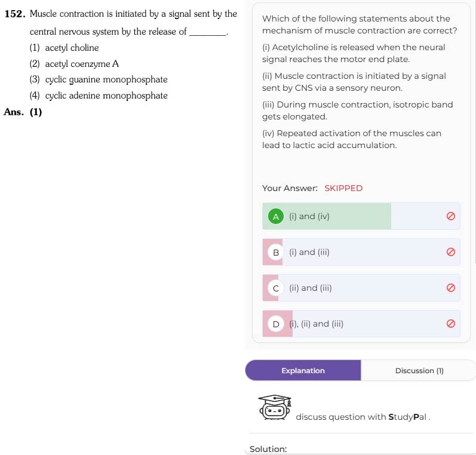Select answer row (i), (ii) and (iii)

(x=361, y=324)
